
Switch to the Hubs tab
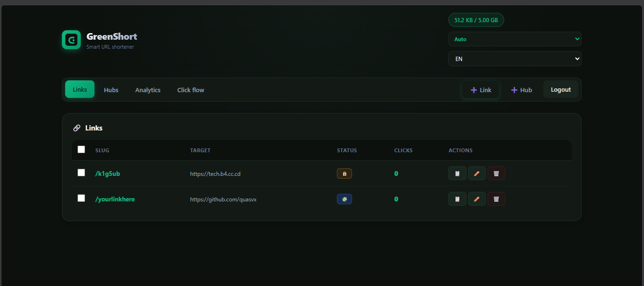click(111, 90)
